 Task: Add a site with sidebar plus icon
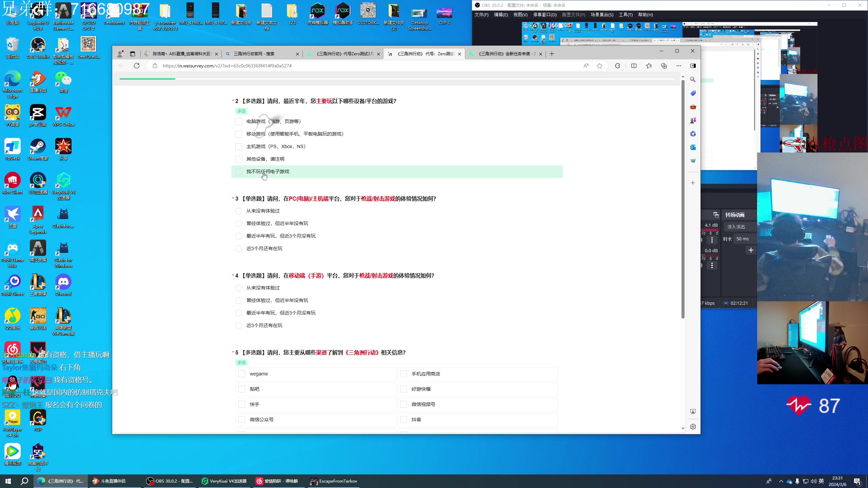[693, 183]
